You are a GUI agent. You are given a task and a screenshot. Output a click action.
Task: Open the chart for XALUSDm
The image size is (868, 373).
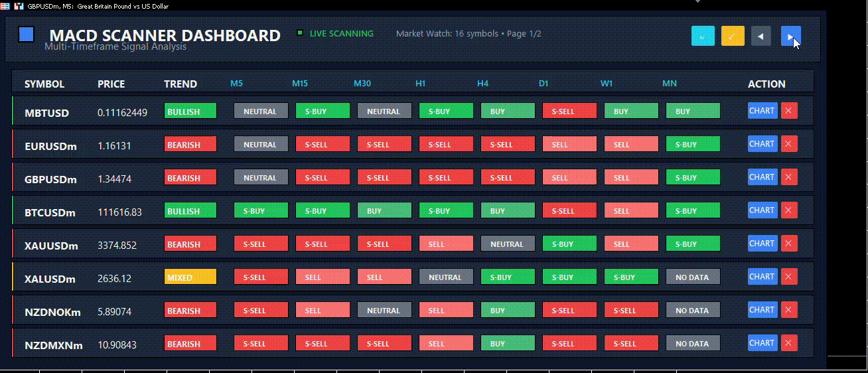point(762,277)
